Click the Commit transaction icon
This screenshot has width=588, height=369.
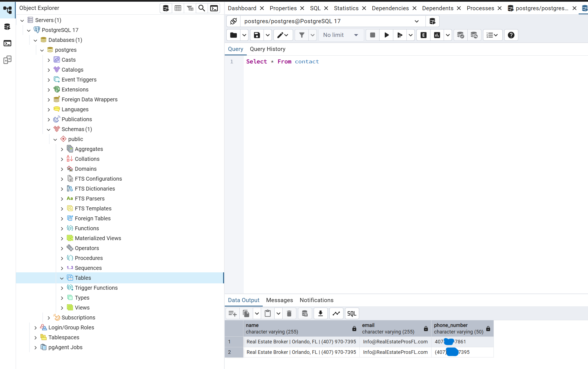pyautogui.click(x=460, y=35)
